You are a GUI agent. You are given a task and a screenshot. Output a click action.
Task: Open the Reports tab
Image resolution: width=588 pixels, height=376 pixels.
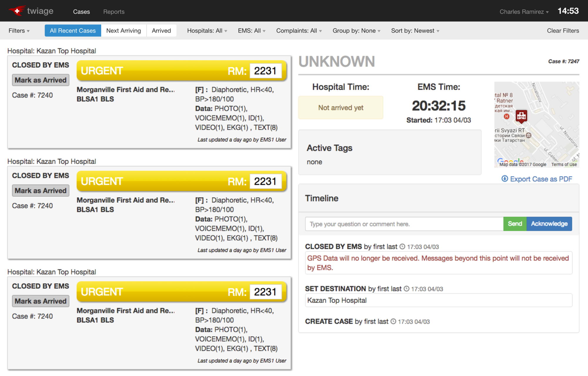pyautogui.click(x=114, y=12)
